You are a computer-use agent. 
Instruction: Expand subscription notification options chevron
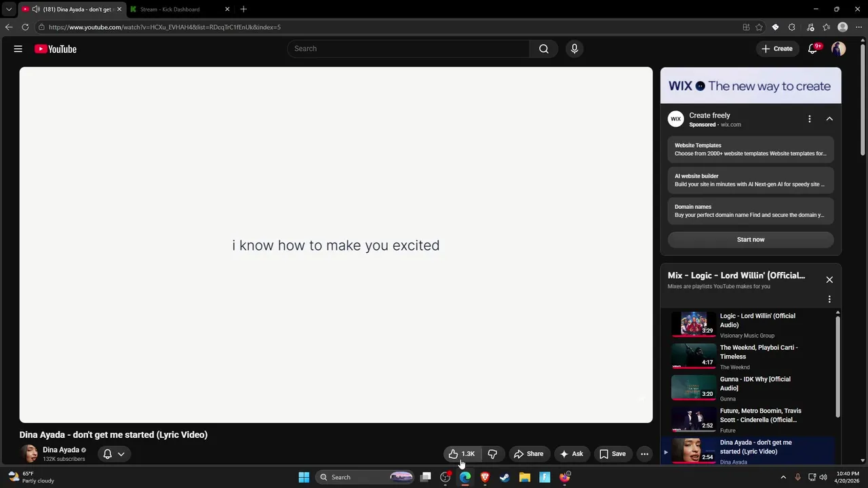(121, 454)
